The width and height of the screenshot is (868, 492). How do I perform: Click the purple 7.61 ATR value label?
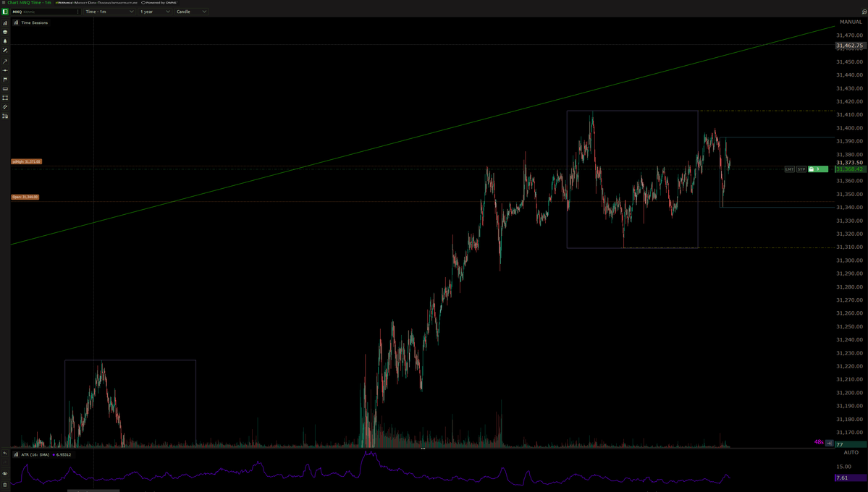pos(851,478)
